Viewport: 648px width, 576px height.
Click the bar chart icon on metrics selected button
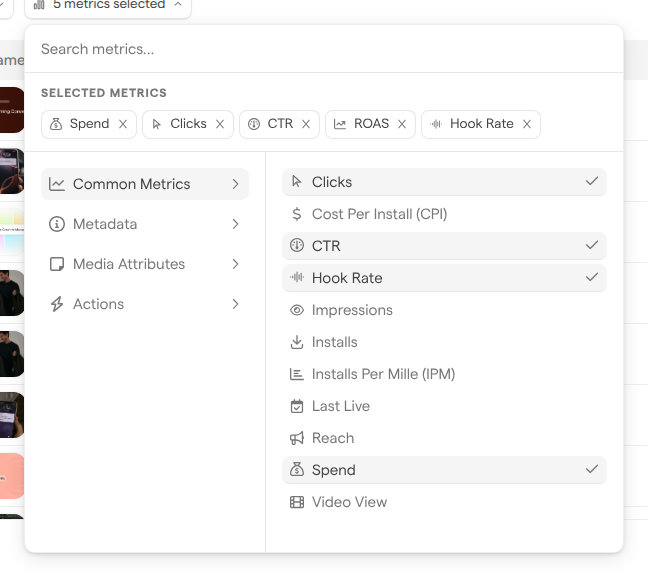pyautogui.click(x=39, y=5)
